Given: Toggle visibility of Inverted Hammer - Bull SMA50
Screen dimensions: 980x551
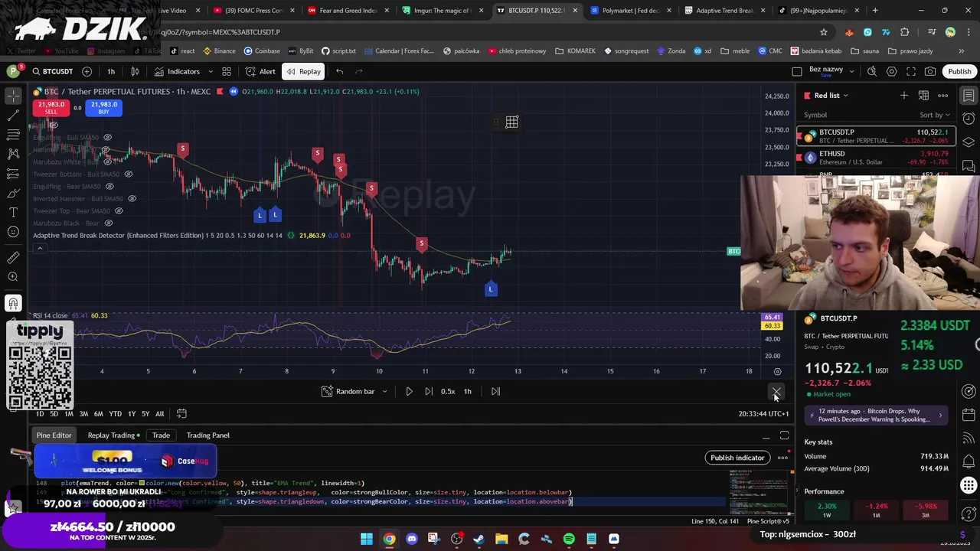Looking at the screenshot, I should 132,199.
